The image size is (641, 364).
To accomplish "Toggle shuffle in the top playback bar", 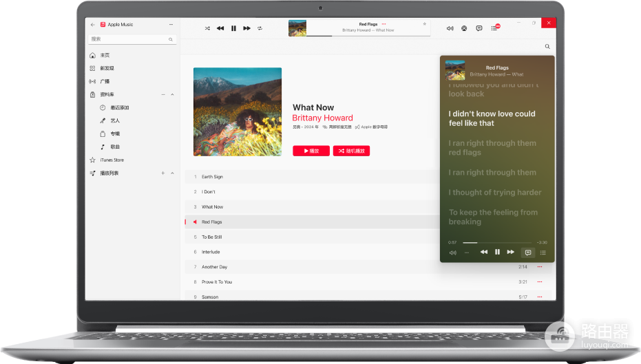I will click(x=207, y=28).
